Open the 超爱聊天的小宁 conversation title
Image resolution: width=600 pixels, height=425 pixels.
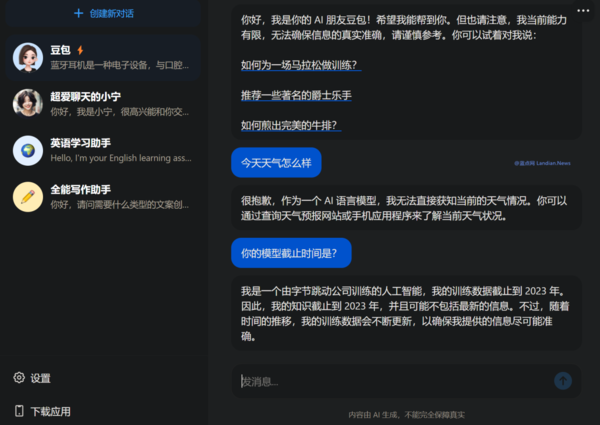pyautogui.click(x=86, y=96)
